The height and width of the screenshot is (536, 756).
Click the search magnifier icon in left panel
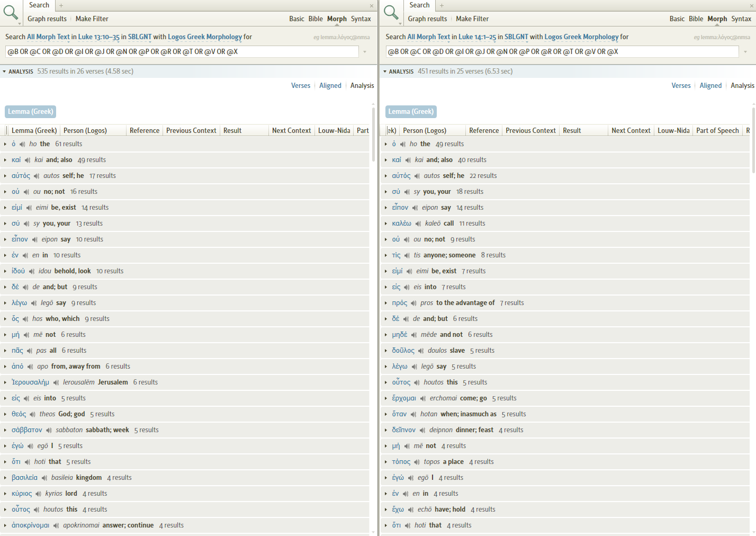click(11, 12)
